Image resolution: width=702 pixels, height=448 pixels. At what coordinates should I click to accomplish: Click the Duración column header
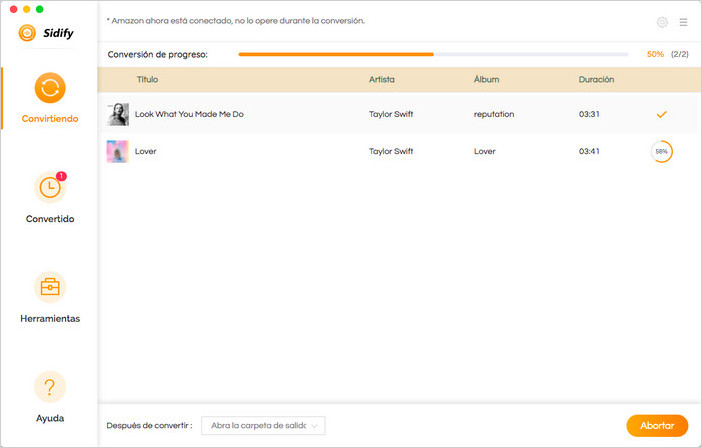596,79
